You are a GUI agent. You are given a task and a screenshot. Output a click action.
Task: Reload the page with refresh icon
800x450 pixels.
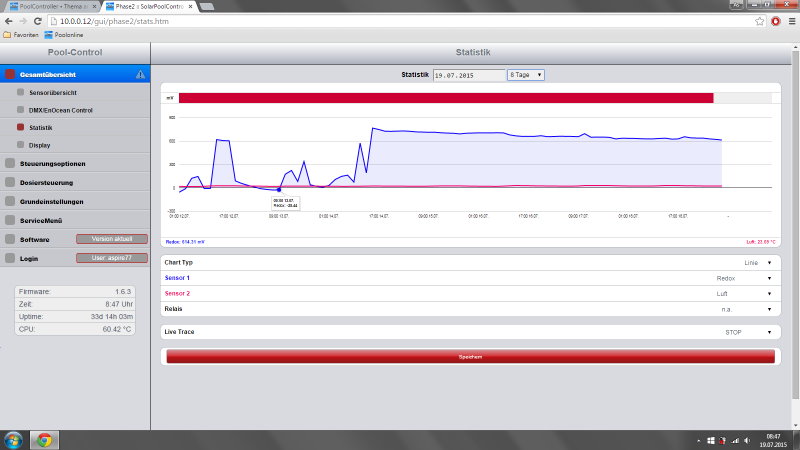(37, 21)
